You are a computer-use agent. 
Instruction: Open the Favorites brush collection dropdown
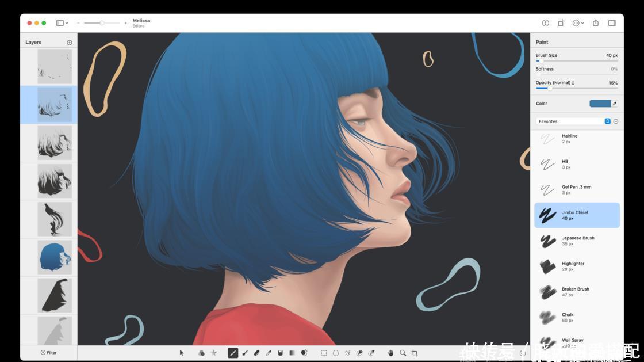(x=573, y=121)
